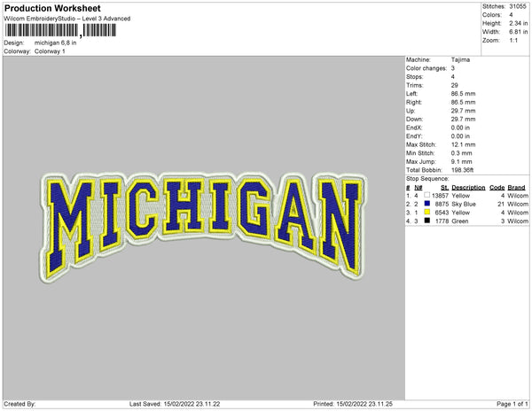Click the Colors value 4
The height and width of the screenshot is (411, 532).
(x=511, y=15)
